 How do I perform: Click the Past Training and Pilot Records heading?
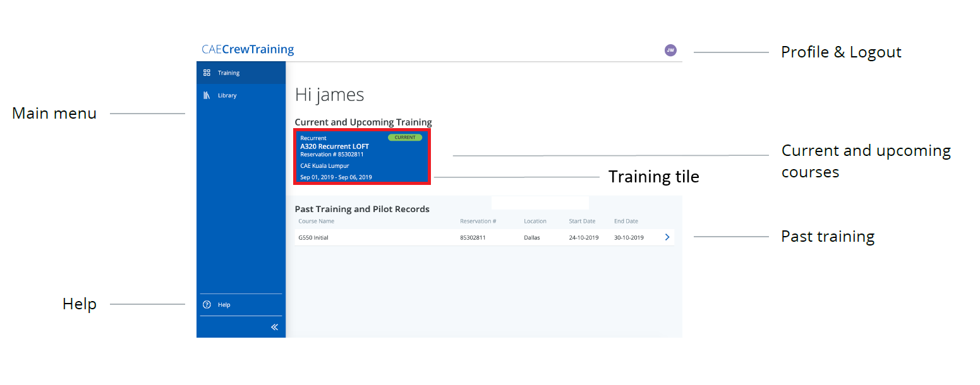coord(362,209)
